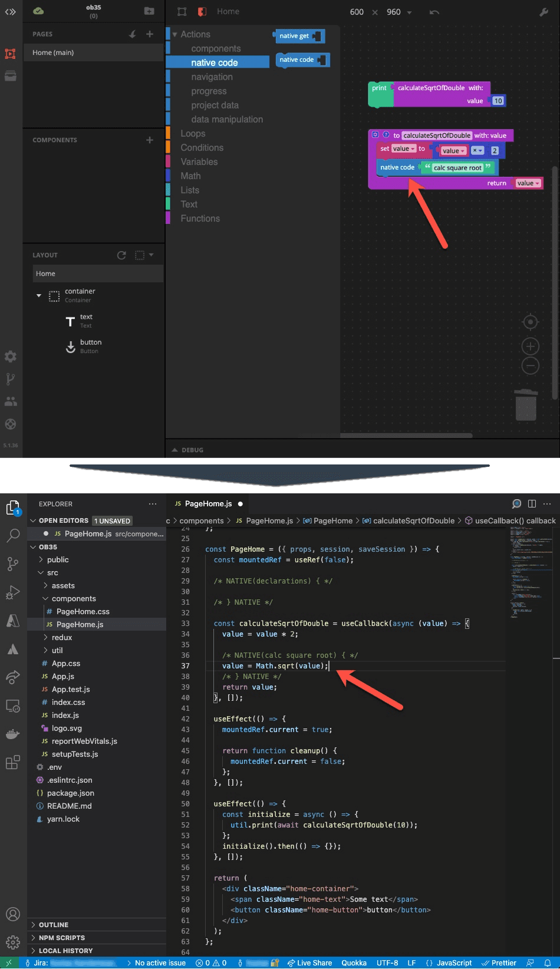Select the layout editor icon in left sidebar
This screenshot has height=969, width=560.
coord(11,54)
